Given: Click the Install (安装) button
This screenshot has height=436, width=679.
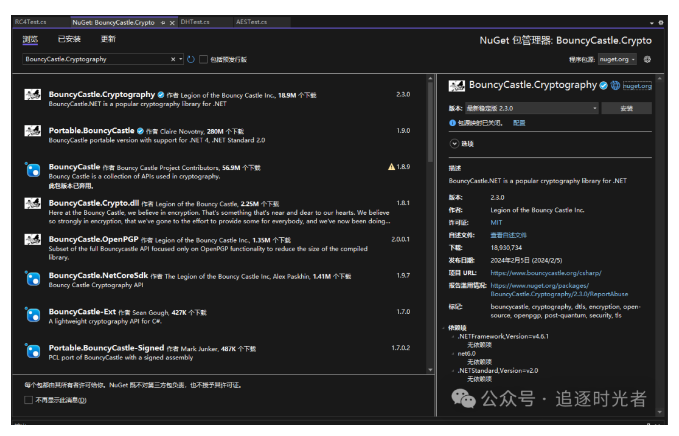Looking at the screenshot, I should click(x=626, y=108).
